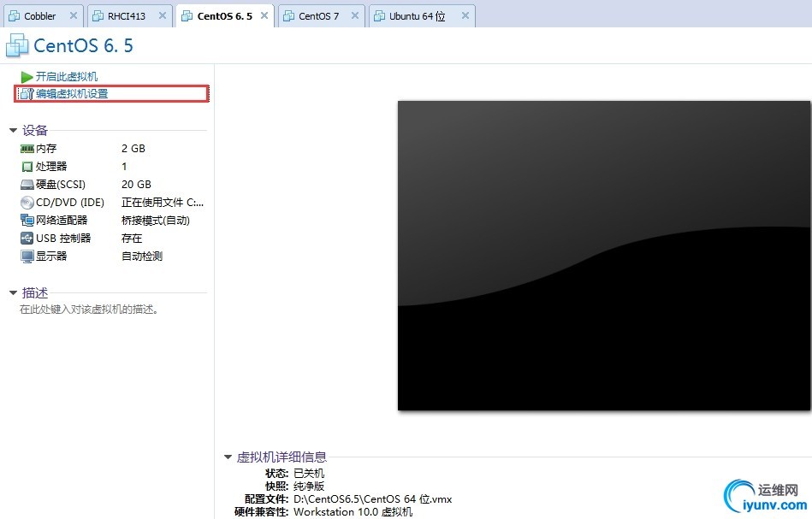Click the black VM screen preview
The image size is (812, 519).
(x=604, y=256)
